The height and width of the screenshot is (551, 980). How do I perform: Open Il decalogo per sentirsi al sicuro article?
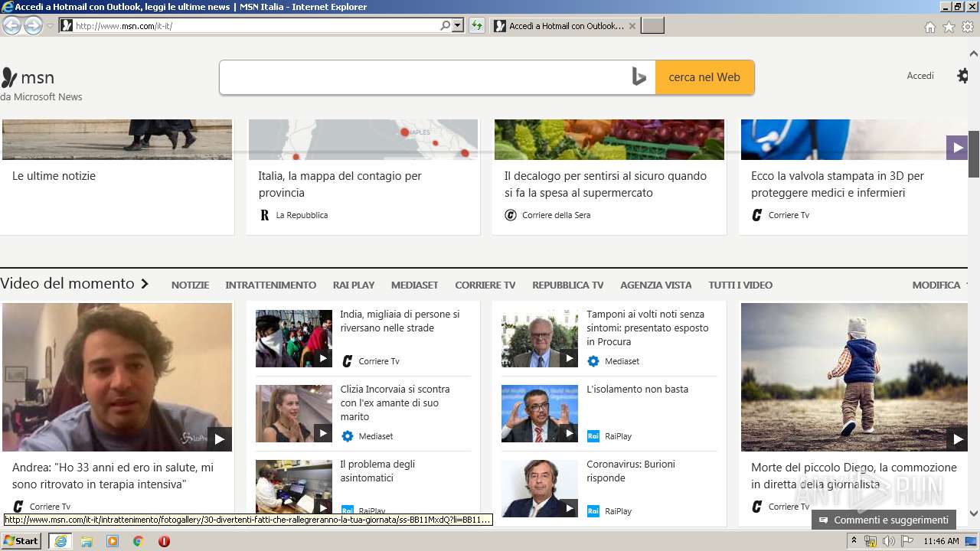(605, 184)
